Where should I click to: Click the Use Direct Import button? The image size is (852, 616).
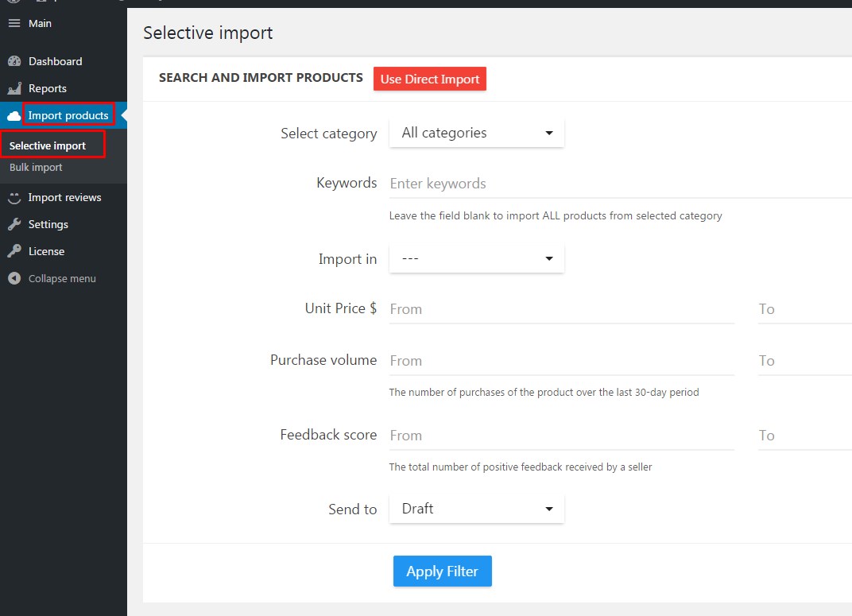pyautogui.click(x=429, y=79)
